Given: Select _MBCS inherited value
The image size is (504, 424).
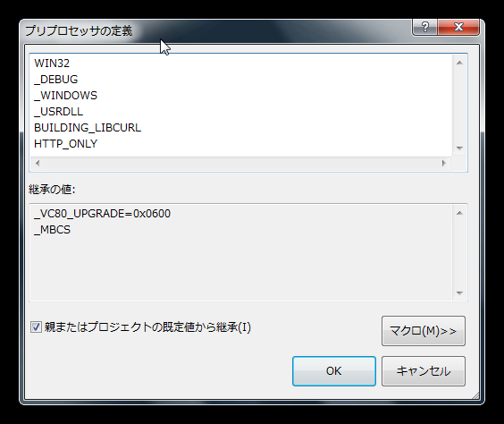Looking at the screenshot, I should 52,230.
